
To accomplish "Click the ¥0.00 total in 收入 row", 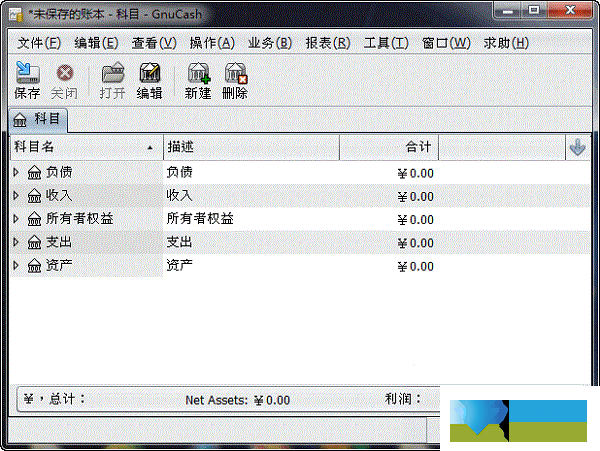I will [x=416, y=197].
